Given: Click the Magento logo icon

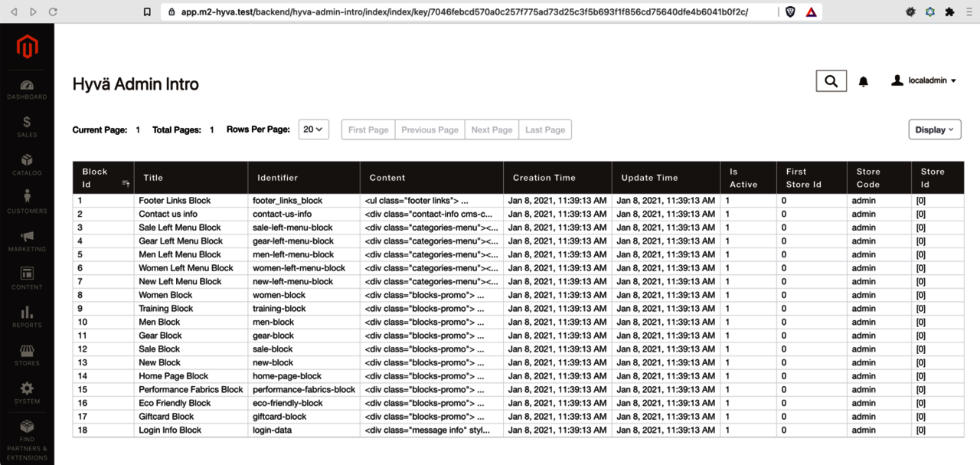Looking at the screenshot, I should pos(27,47).
